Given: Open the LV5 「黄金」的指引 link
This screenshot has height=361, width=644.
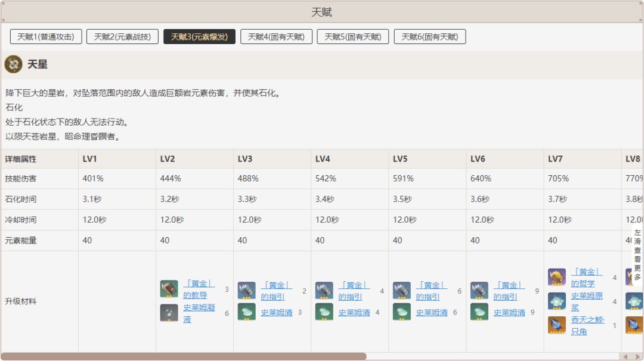Looking at the screenshot, I should click(x=432, y=291).
